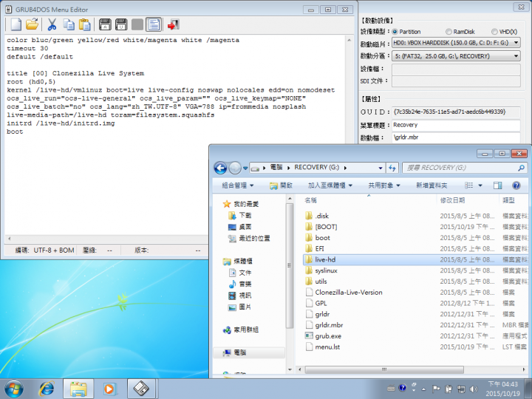The height and width of the screenshot is (399, 532).
Task: Click the arrow after RECOVERY (G:) in address bar
Action: [345, 168]
